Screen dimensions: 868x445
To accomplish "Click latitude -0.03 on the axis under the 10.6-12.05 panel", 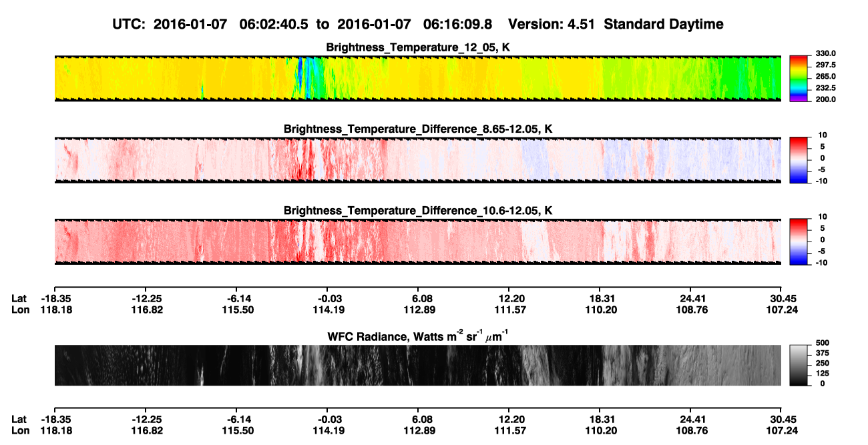I will coord(329,299).
